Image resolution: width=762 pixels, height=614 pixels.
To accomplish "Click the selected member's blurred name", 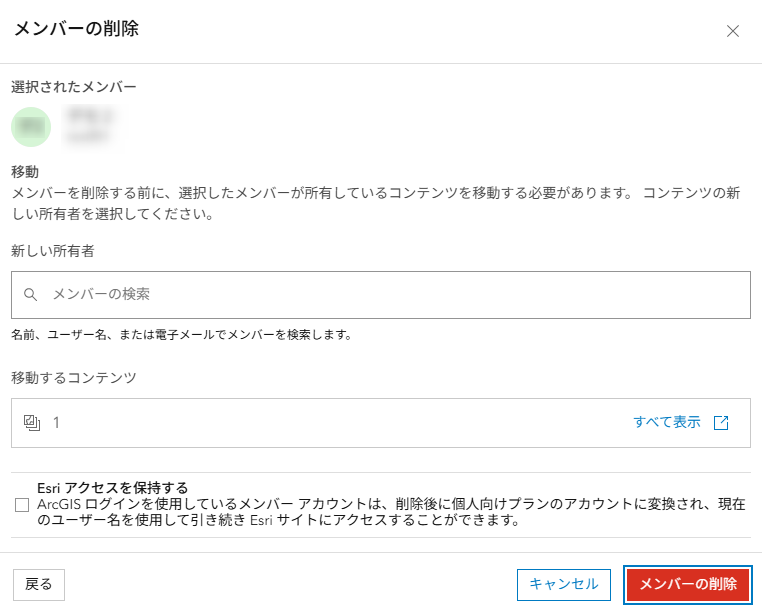I will [x=89, y=117].
